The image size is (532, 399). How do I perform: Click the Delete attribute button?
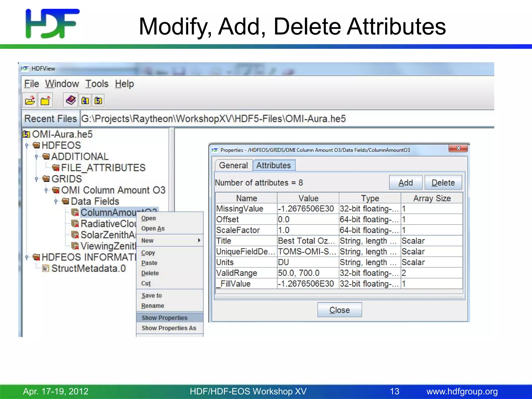click(x=443, y=183)
